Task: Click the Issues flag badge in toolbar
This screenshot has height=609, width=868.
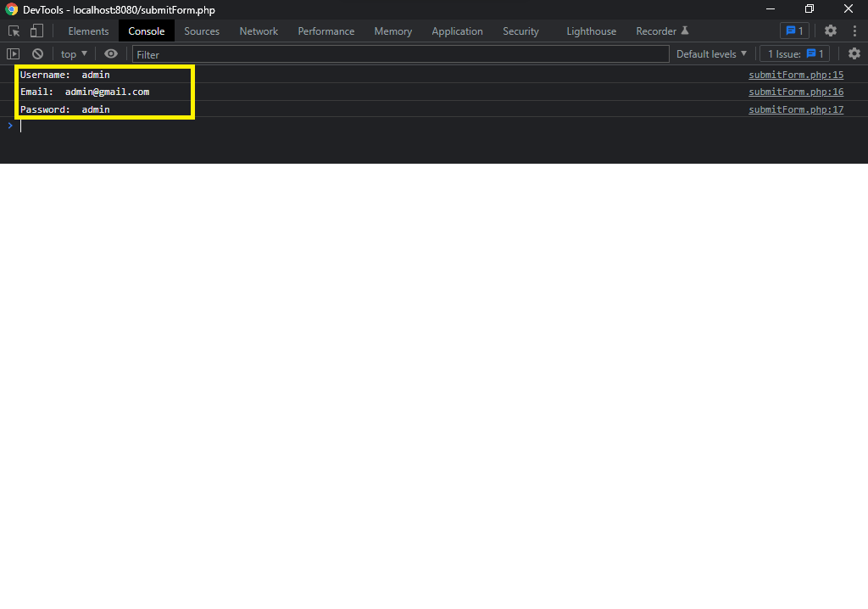Action: 794,31
